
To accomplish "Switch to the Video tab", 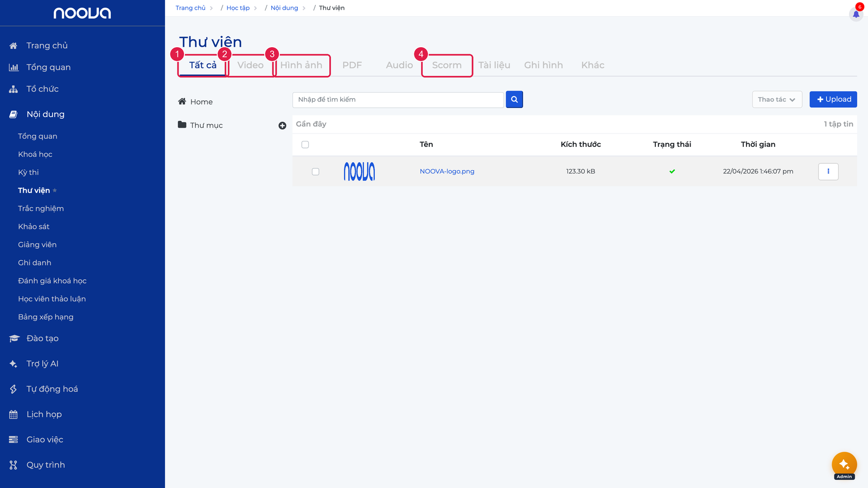I will click(250, 65).
